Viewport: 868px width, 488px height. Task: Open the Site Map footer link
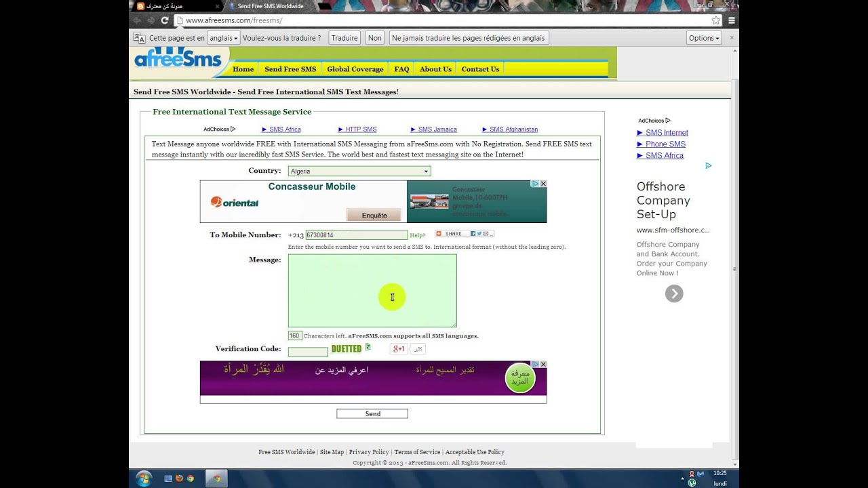pyautogui.click(x=332, y=452)
